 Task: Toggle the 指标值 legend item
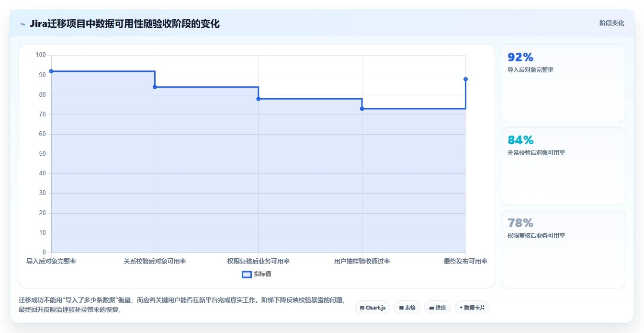tap(257, 274)
